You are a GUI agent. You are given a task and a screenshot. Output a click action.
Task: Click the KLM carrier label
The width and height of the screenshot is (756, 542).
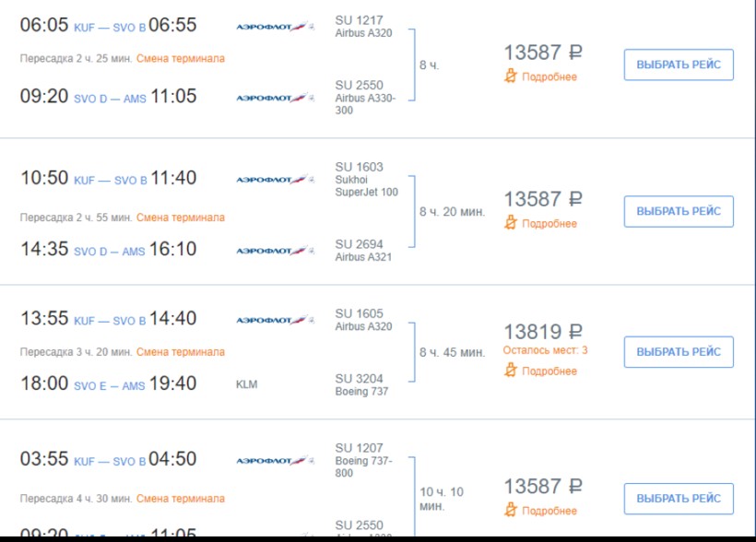click(x=247, y=384)
